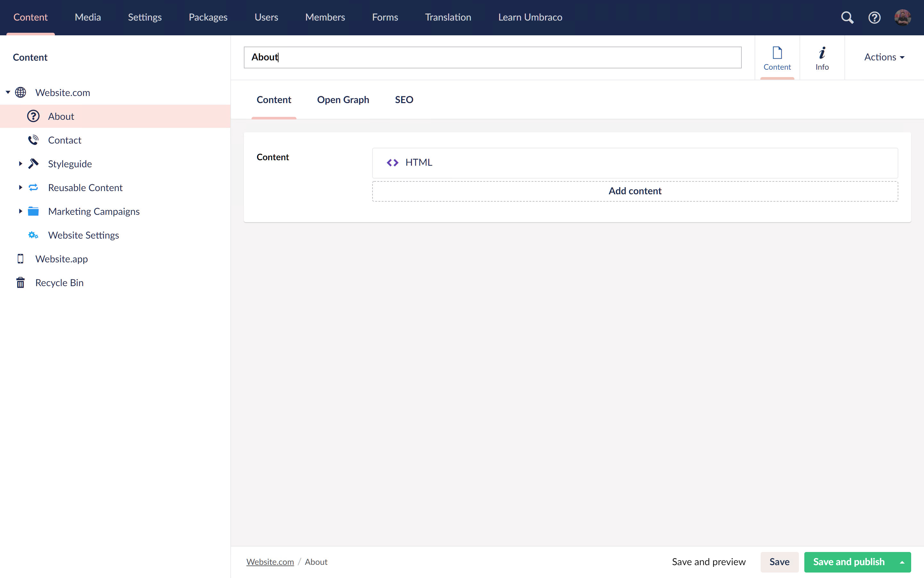Expand the Styleguide node
Viewport: 924px width, 578px height.
point(21,164)
